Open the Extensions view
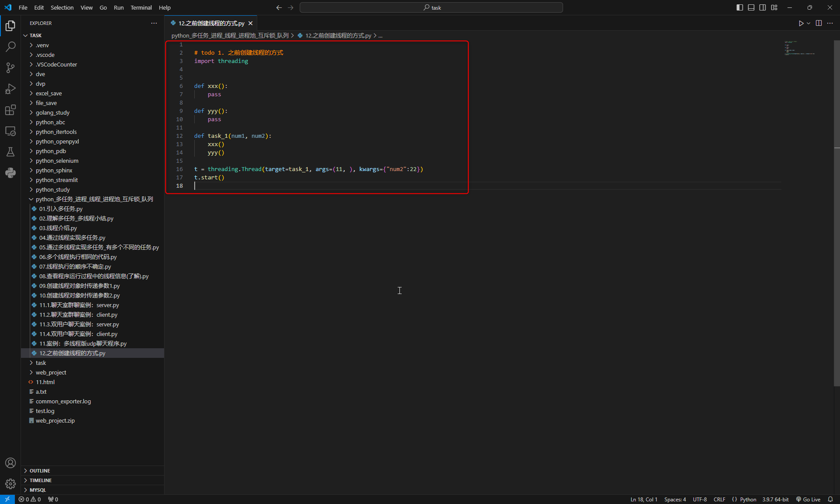This screenshot has width=840, height=504. click(10, 110)
